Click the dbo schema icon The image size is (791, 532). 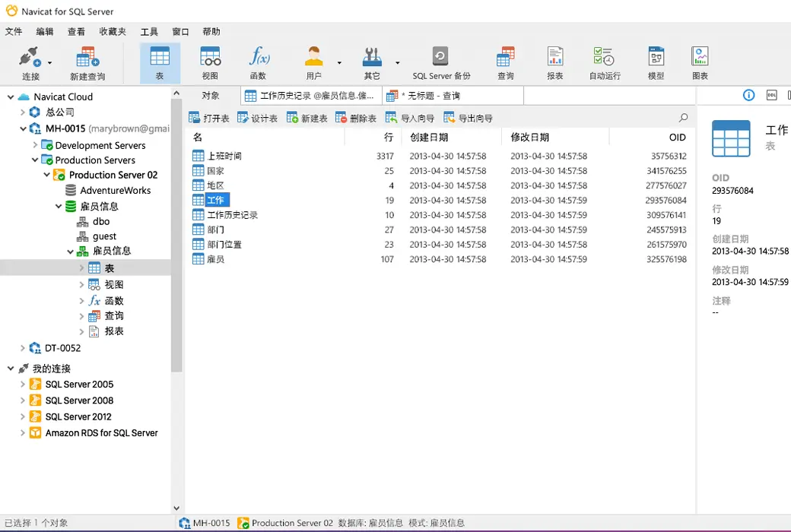click(x=82, y=221)
